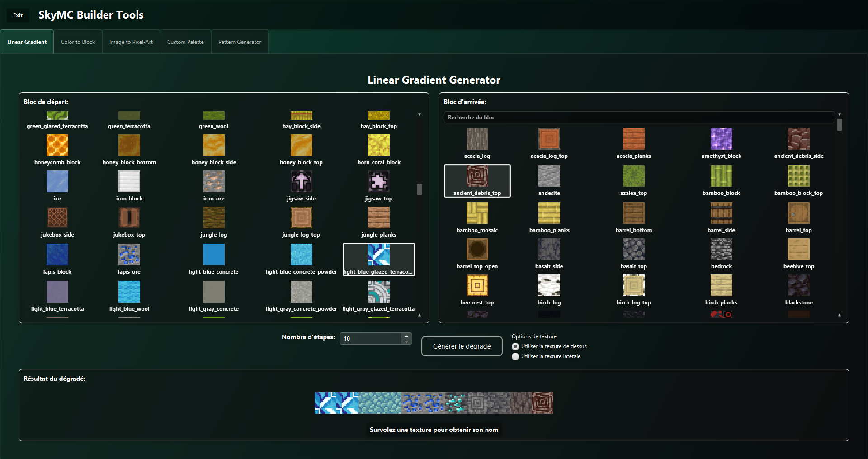Pick the bee_nest_top end block
Image resolution: width=868 pixels, height=459 pixels.
click(x=477, y=286)
